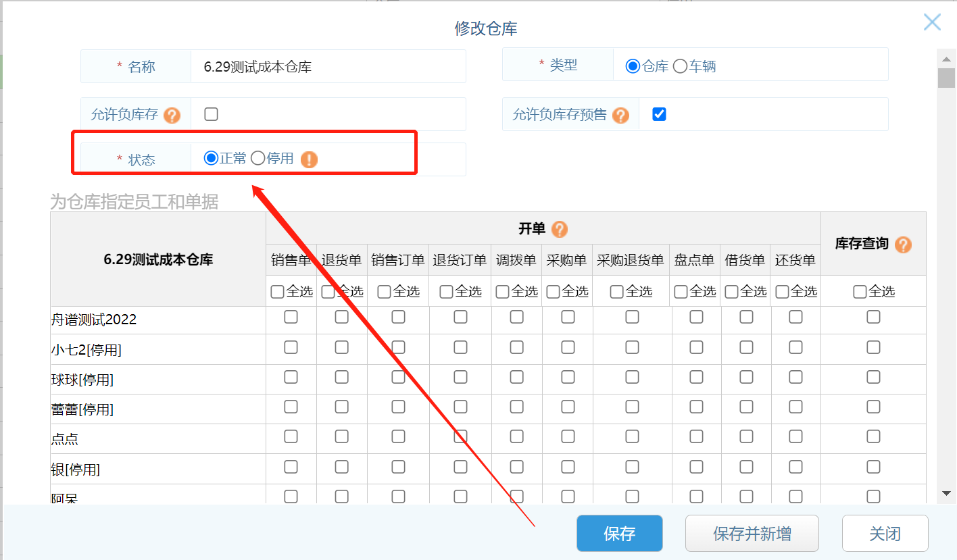Enable 库存查询 for 舟谱测试2022
Image resolution: width=957 pixels, height=560 pixels.
(873, 317)
